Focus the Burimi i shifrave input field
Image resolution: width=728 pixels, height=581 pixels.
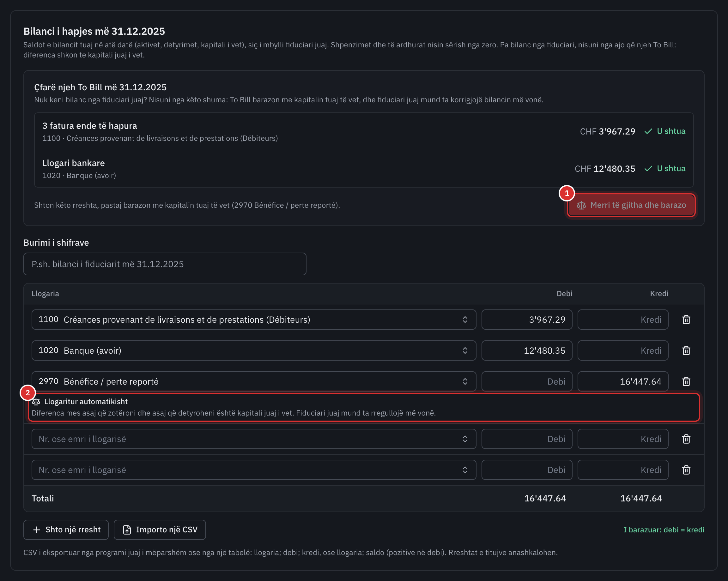tap(165, 264)
